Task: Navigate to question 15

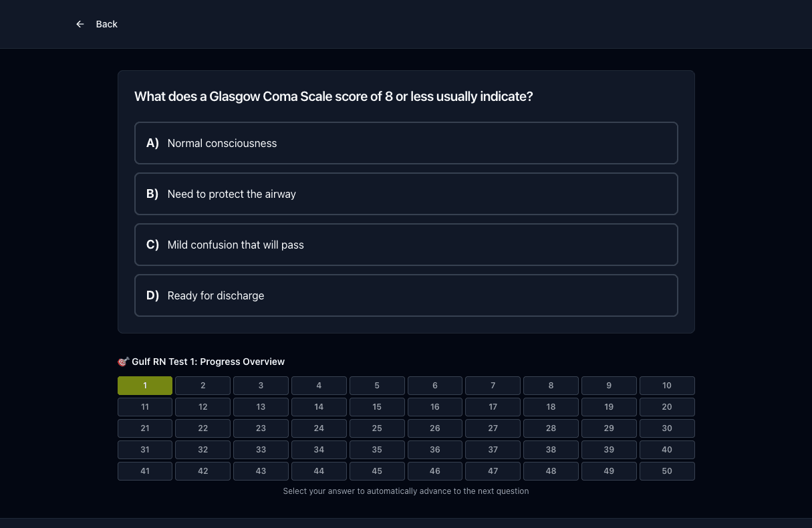Action: [x=377, y=407]
